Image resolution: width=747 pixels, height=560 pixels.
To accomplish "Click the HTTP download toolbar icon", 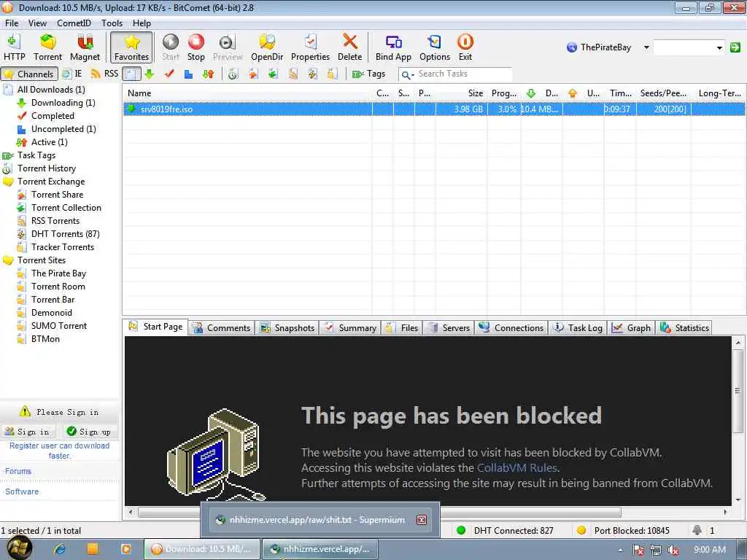I will 15,47.
